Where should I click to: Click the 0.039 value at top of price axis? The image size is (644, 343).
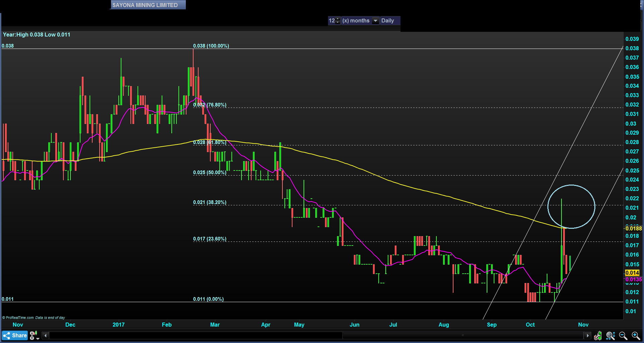[x=632, y=39]
